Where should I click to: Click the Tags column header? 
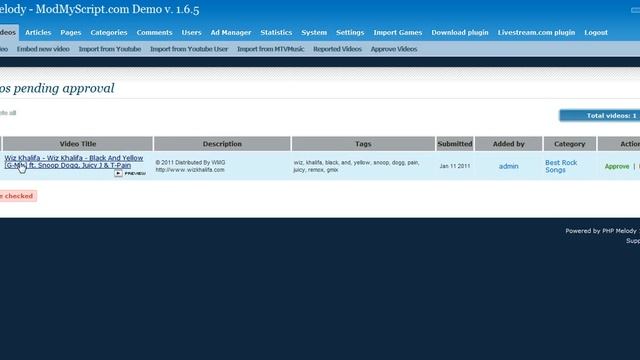coord(363,144)
